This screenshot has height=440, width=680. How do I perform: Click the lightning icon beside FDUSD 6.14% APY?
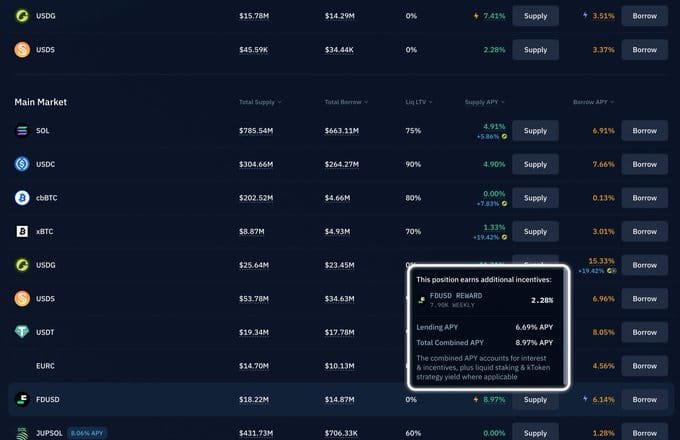click(585, 398)
